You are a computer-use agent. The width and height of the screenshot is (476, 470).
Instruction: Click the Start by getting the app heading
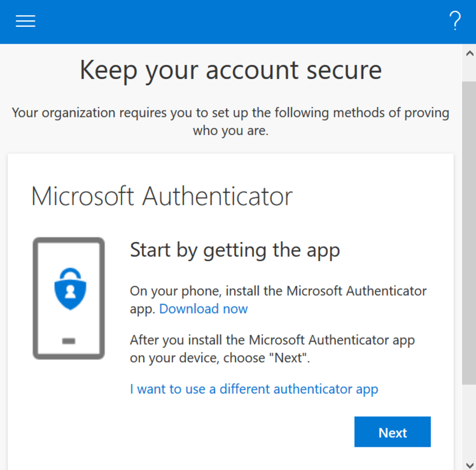coord(235,250)
